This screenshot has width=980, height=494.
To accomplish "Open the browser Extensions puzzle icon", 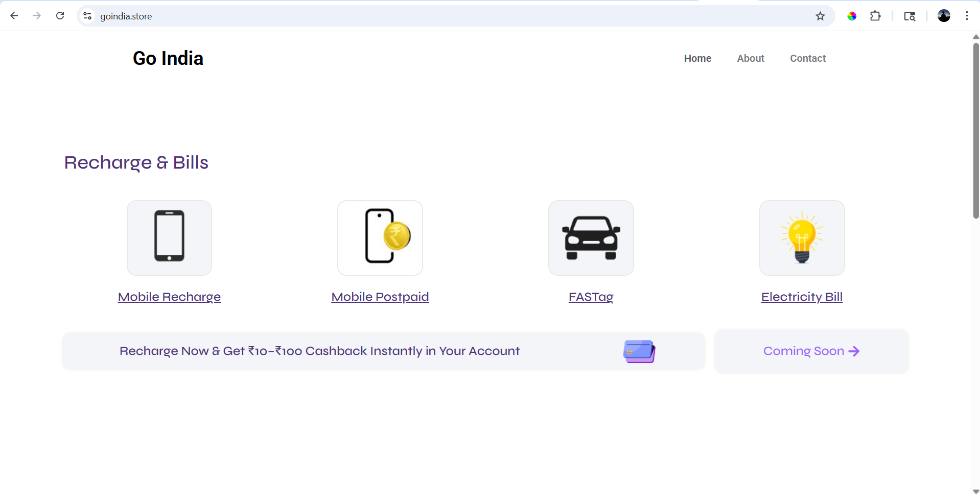I will click(875, 16).
